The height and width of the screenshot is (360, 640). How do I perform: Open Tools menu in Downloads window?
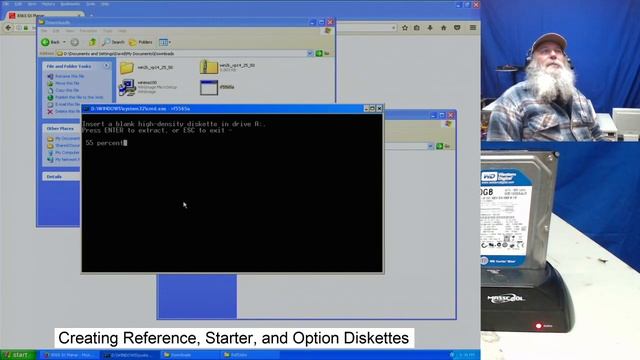(107, 31)
